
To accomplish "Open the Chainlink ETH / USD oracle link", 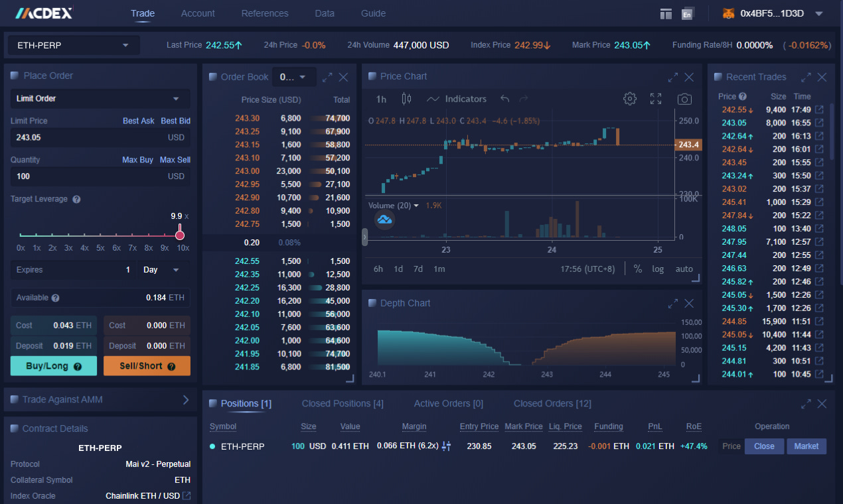I will tap(187, 496).
